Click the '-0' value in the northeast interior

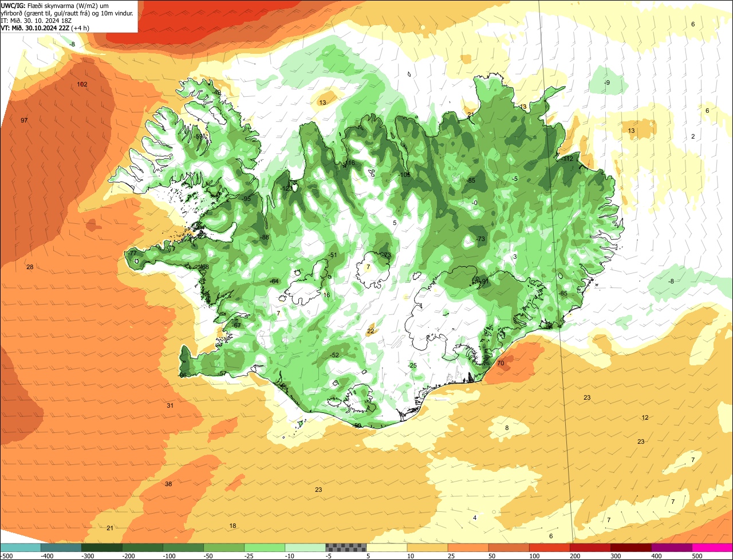click(x=474, y=203)
